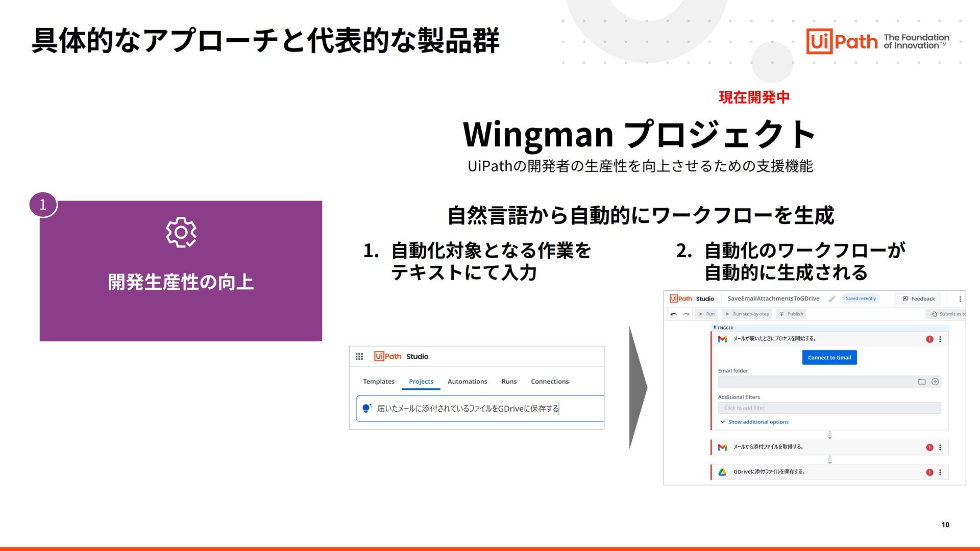980x551 pixels.
Task: Click the add-step connector below the trigger card
Action: (829, 435)
